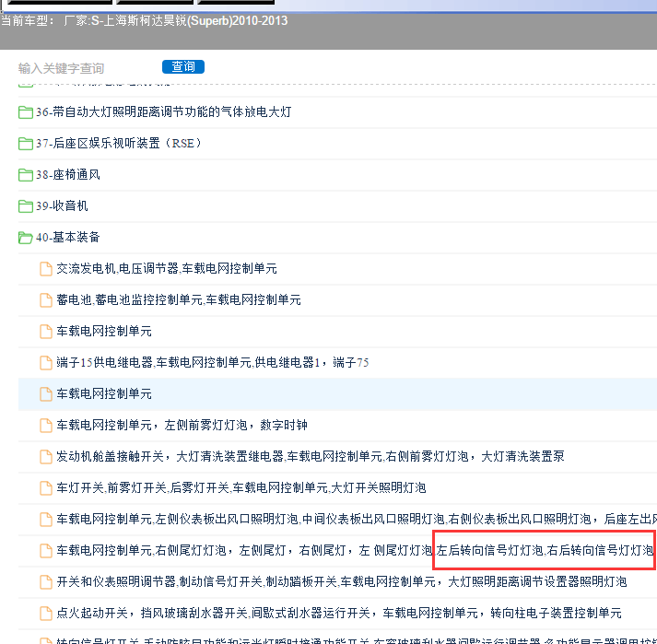Click current model text S-上海斯柯达昊锐(Superb)2010-2013

[x=189, y=20]
